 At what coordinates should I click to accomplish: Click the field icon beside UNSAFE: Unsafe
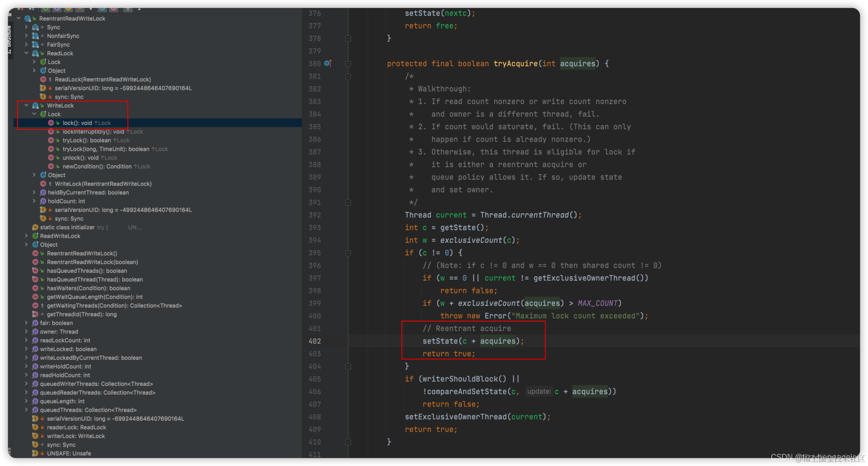(35, 454)
